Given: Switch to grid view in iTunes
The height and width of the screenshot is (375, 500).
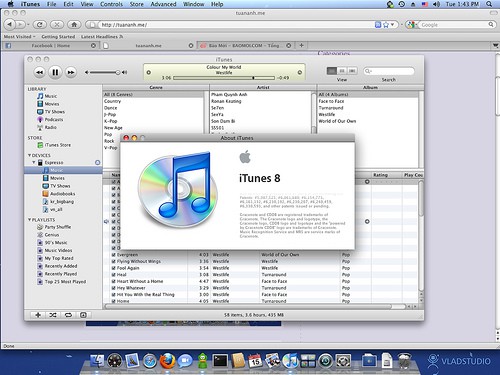Looking at the screenshot, I should 342,71.
